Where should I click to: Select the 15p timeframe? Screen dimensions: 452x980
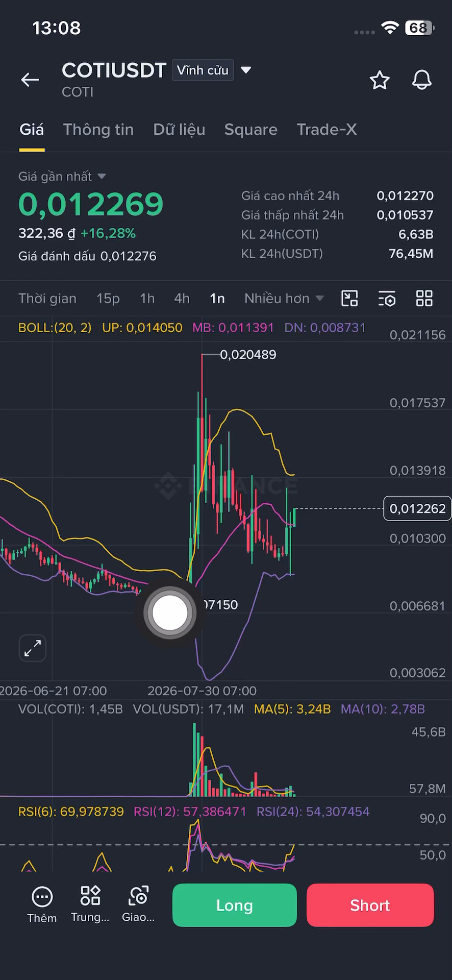tap(108, 299)
